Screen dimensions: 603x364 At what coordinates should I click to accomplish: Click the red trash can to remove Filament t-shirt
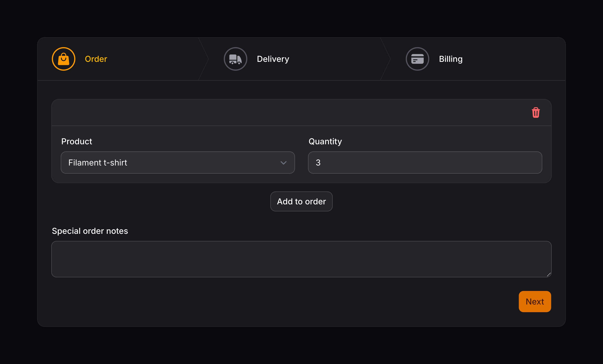(536, 113)
